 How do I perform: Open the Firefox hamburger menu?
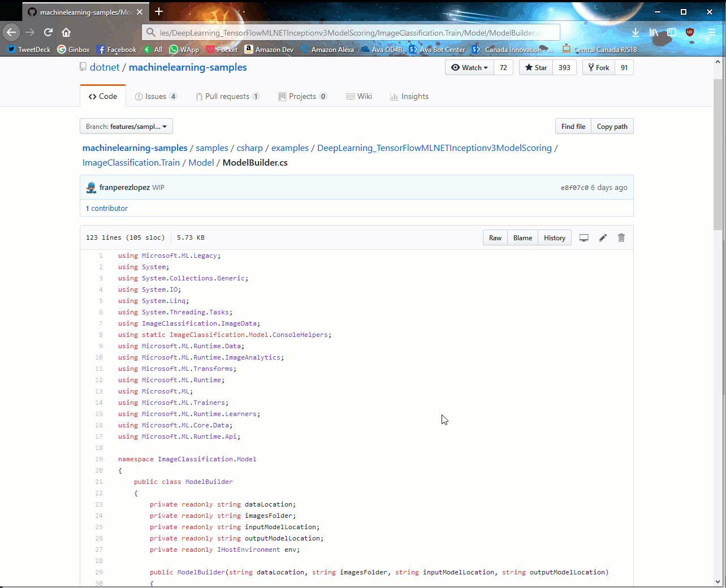[x=711, y=32]
